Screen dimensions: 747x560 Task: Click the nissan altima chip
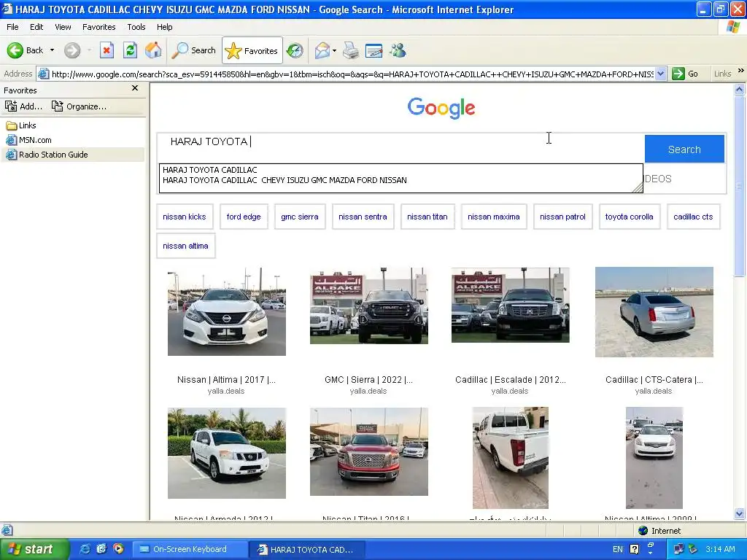click(x=186, y=246)
